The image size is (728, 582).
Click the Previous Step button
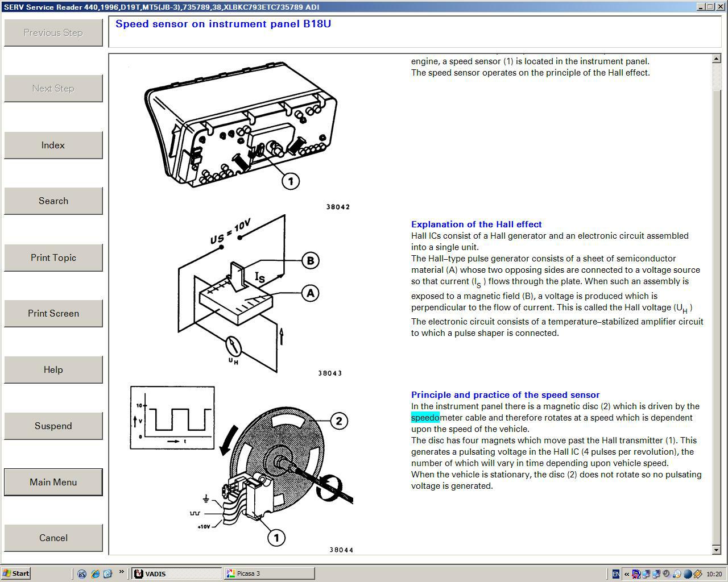point(53,33)
